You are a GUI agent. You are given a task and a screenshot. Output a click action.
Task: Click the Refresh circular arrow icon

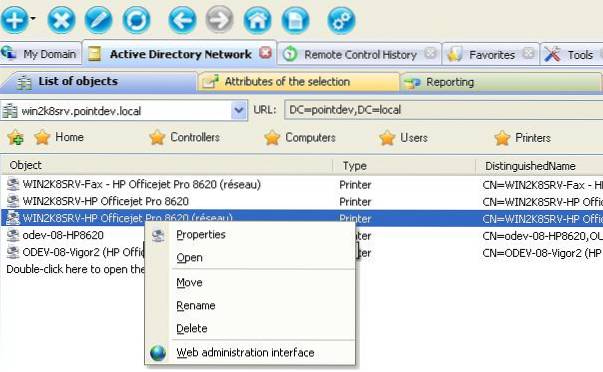[x=136, y=20]
